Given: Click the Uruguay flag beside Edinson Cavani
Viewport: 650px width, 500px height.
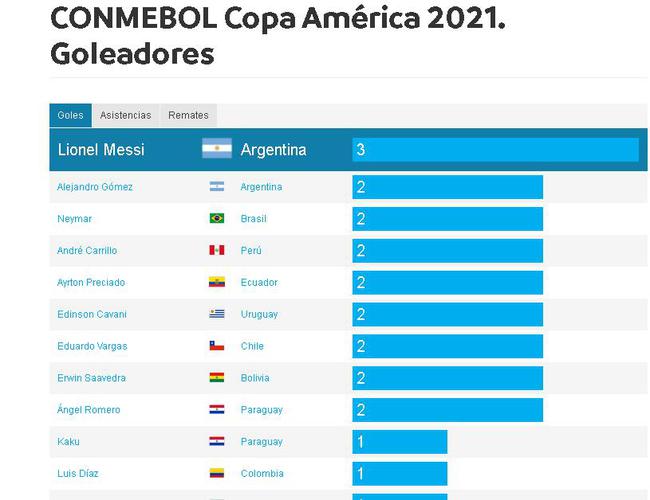Looking at the screenshot, I should point(216,314).
